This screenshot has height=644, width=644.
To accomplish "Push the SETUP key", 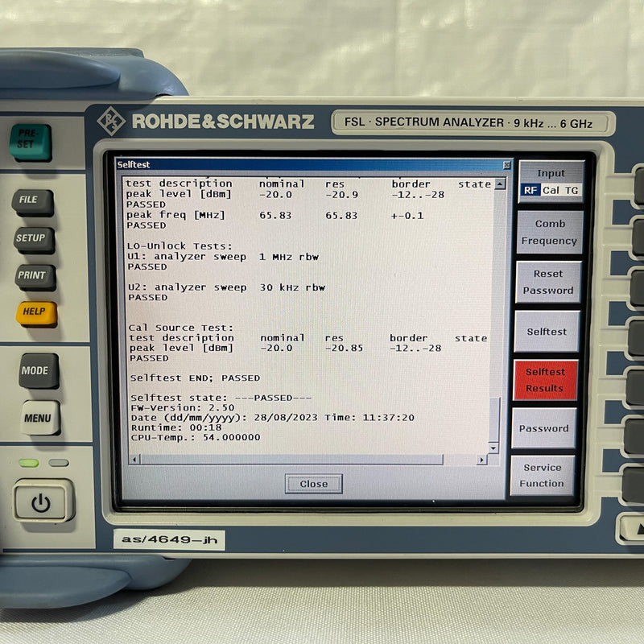I will coord(34,239).
